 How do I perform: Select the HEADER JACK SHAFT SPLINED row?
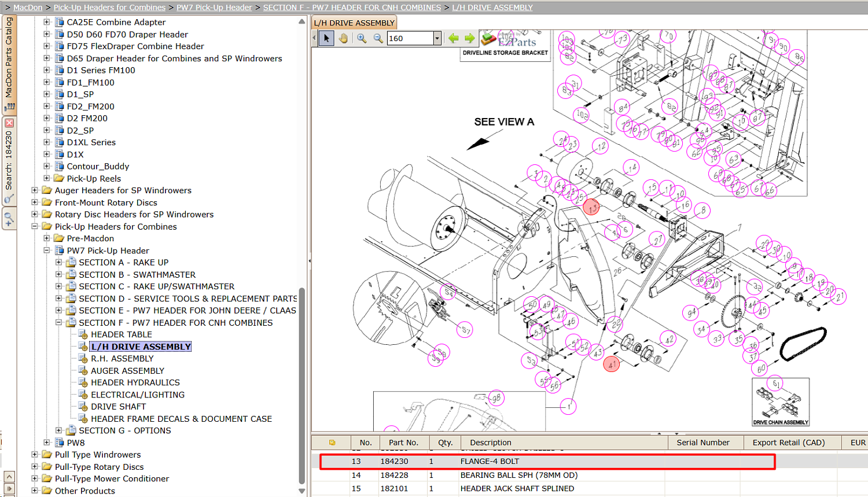[x=589, y=488]
